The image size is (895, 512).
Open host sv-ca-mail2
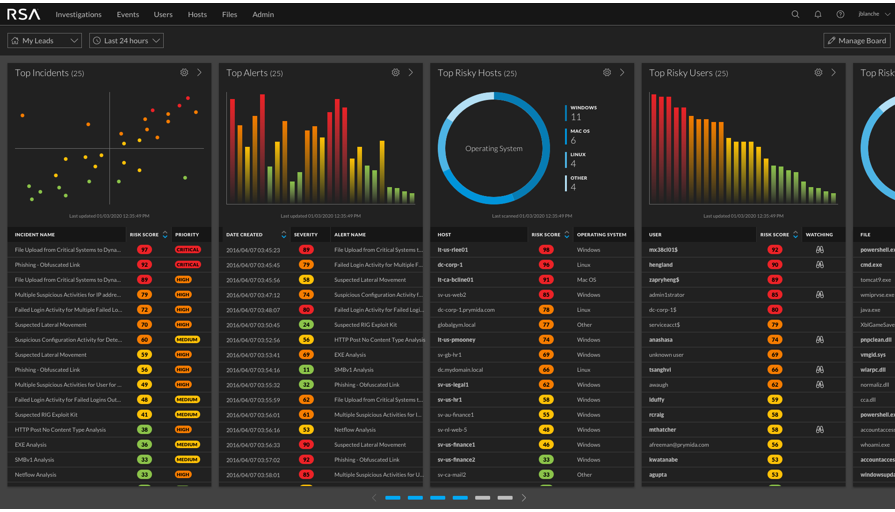[x=451, y=474]
